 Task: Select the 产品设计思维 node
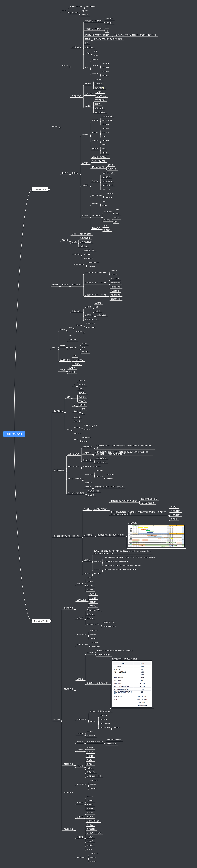(x=68, y=829)
